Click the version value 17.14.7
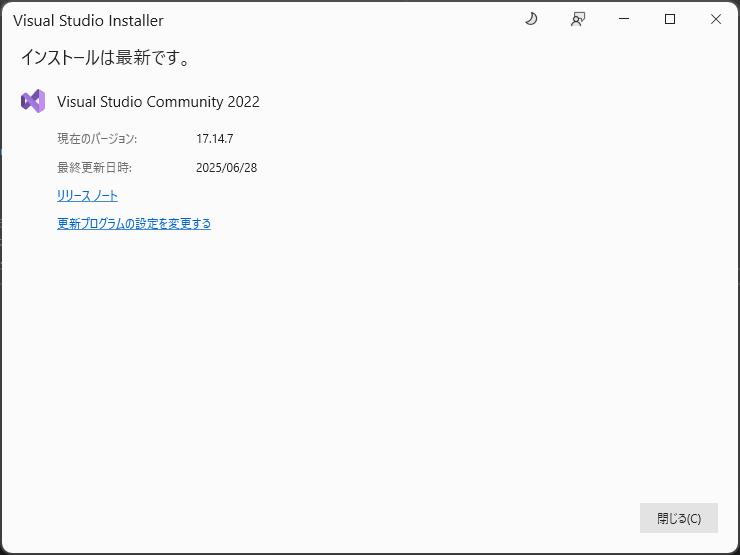This screenshot has height=555, width=740. 215,139
